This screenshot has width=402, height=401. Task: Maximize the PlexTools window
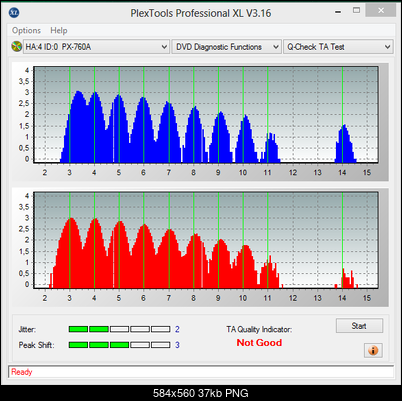click(356, 11)
